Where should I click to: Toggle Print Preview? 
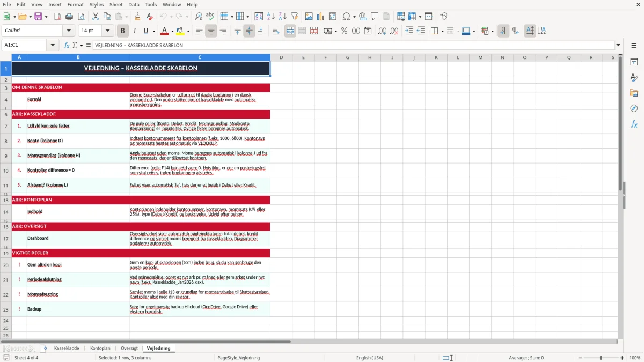pyautogui.click(x=81, y=16)
